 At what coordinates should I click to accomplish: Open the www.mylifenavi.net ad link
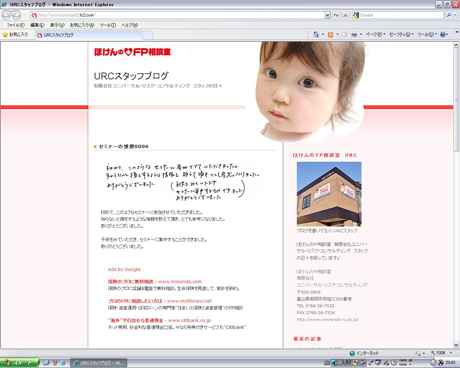[189, 301]
